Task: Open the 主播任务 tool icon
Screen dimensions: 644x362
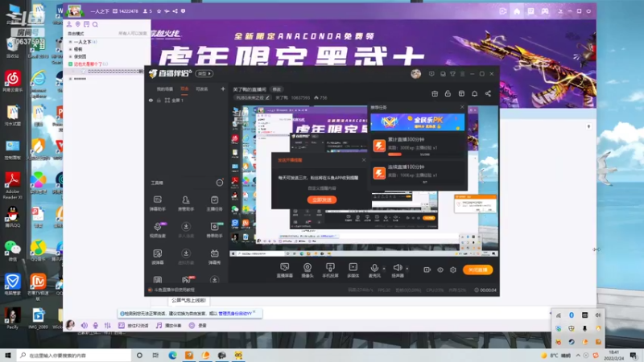Action: 214,204
